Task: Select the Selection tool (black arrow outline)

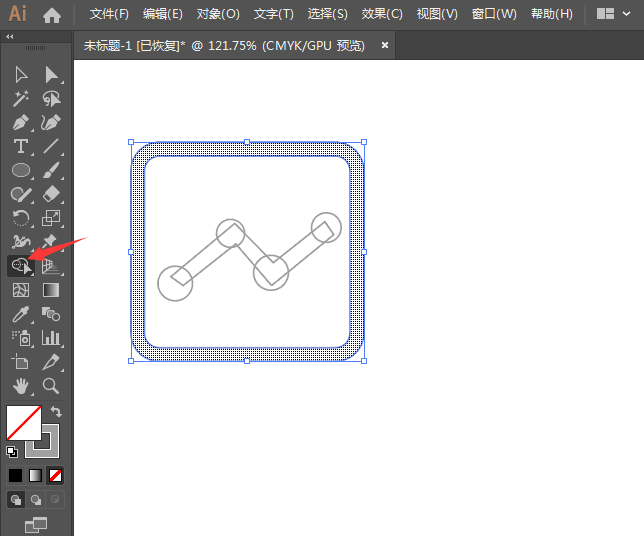Action: [x=21, y=75]
